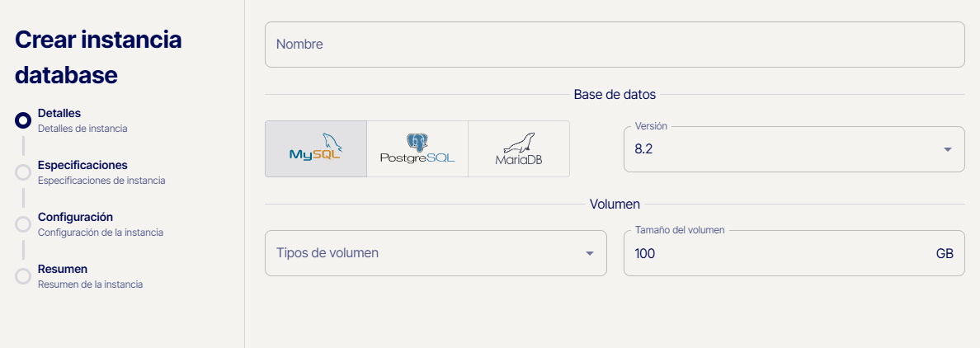Select the Detalles step label

59,113
